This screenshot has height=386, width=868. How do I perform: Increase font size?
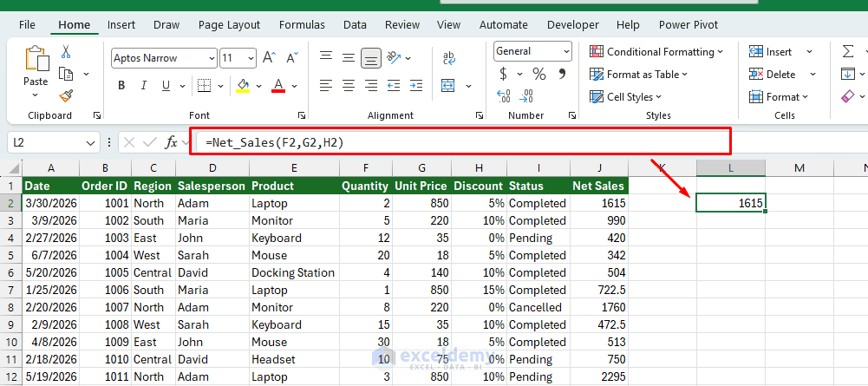[269, 57]
